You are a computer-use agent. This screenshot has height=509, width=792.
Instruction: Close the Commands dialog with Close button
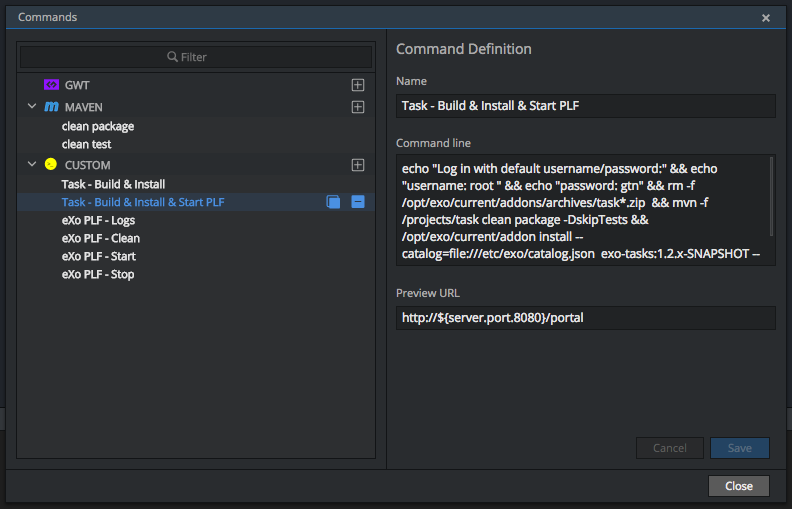(739, 486)
